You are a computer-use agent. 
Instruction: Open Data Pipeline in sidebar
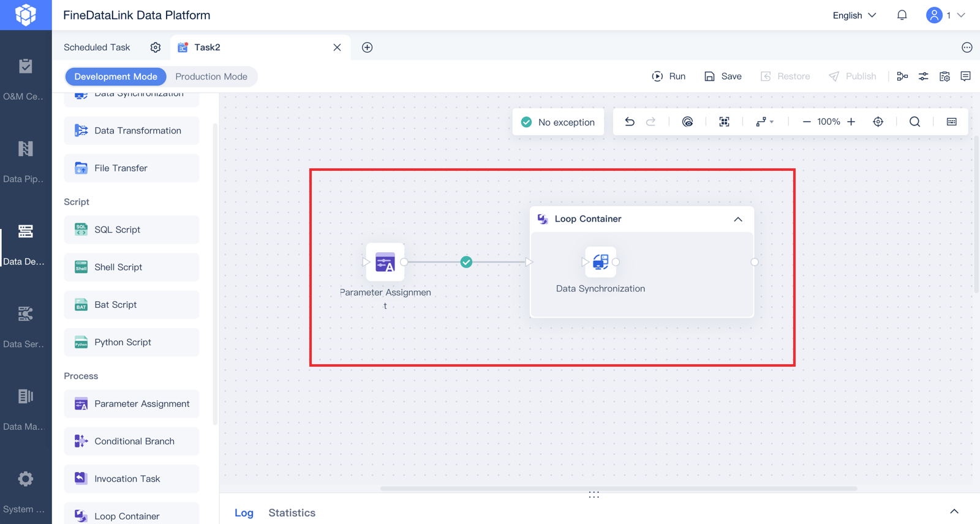[26, 162]
